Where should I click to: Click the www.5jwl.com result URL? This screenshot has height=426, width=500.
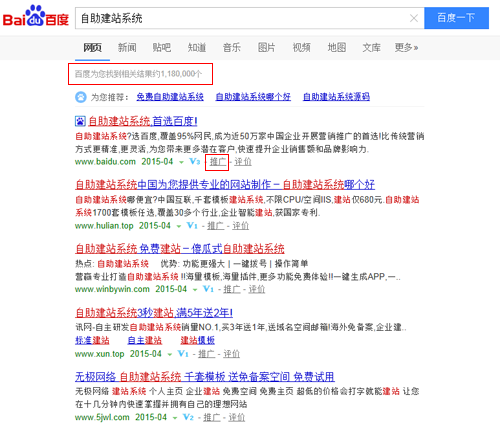[102, 417]
